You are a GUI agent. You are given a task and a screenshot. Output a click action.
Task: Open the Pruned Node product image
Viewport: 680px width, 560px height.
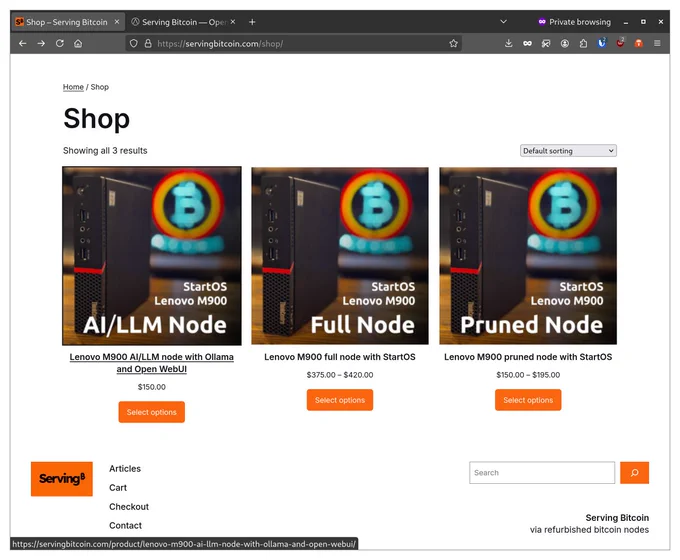pos(528,256)
